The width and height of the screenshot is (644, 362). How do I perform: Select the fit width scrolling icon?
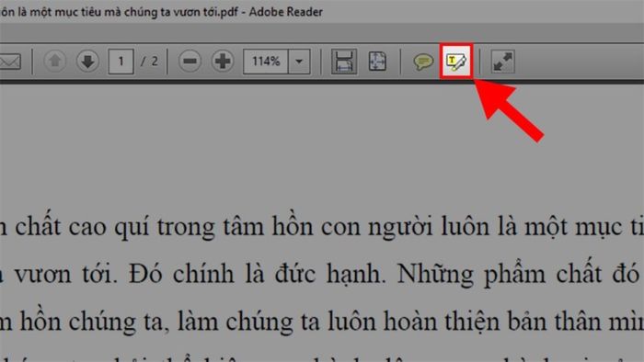pos(344,62)
